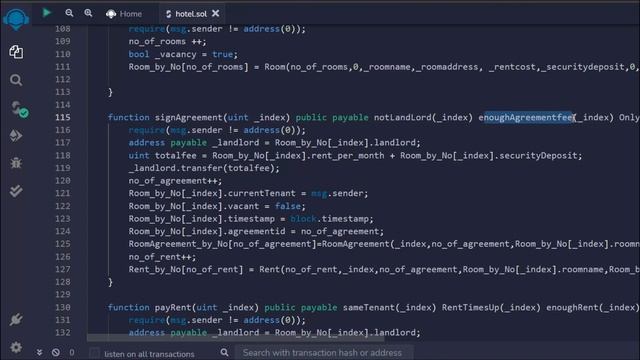Click no_of_agreement++ statement

(x=175, y=181)
